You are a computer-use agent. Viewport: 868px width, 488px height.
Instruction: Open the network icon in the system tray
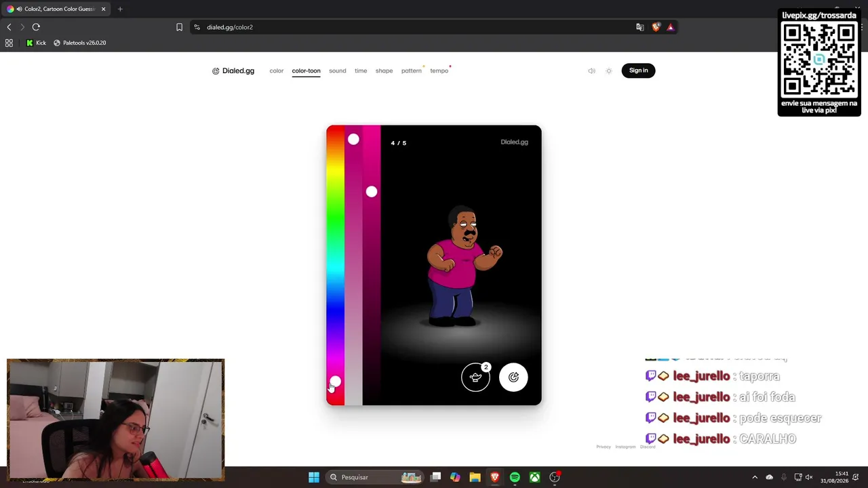[x=798, y=477]
